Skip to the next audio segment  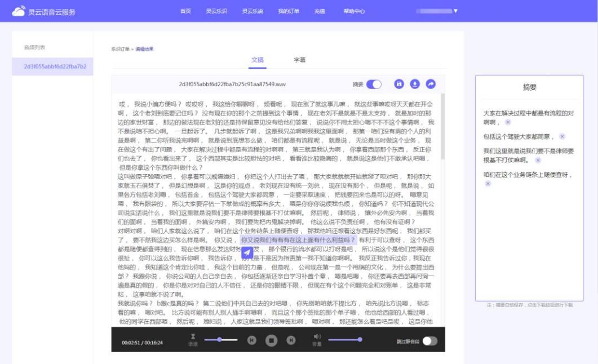(291, 340)
